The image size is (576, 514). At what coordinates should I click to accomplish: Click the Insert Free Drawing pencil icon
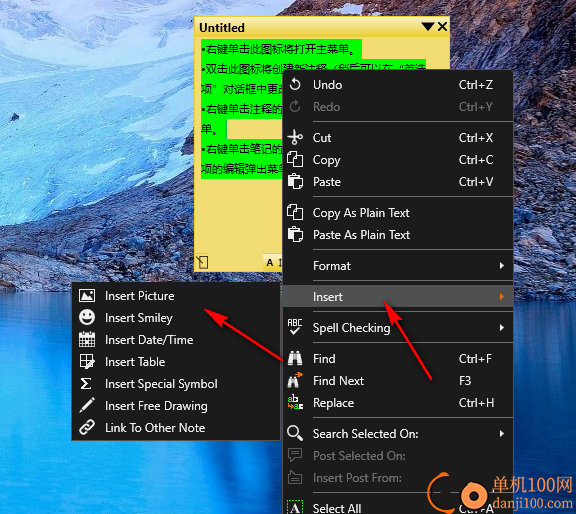[x=87, y=405]
